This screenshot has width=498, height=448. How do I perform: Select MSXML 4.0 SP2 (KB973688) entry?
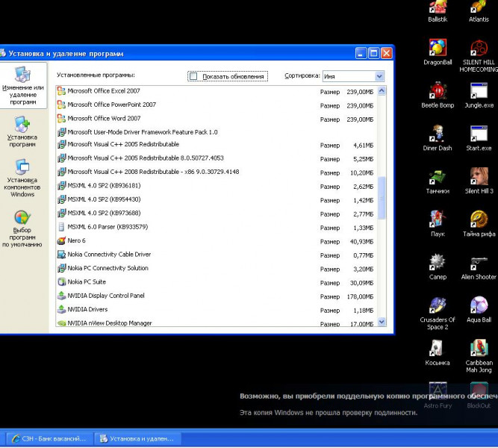[216, 214]
